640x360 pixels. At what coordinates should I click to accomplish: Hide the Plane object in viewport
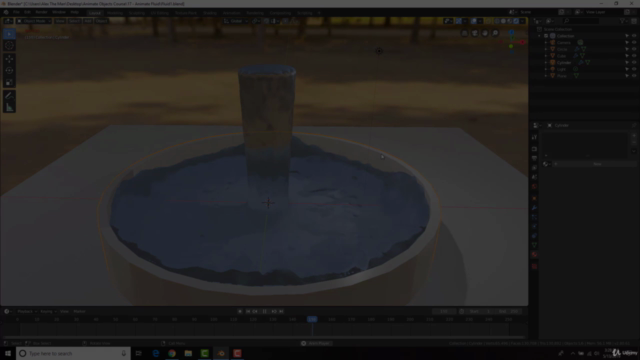click(x=634, y=76)
